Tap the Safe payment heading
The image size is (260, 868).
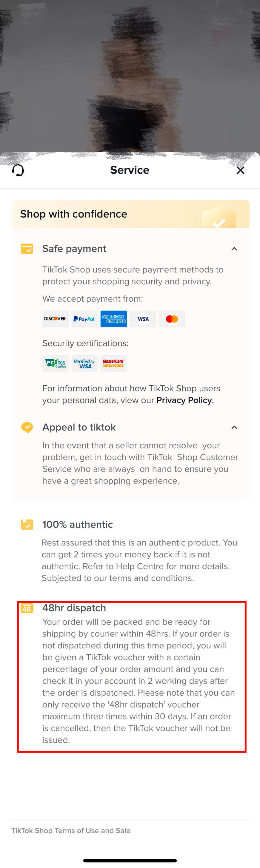click(x=74, y=249)
